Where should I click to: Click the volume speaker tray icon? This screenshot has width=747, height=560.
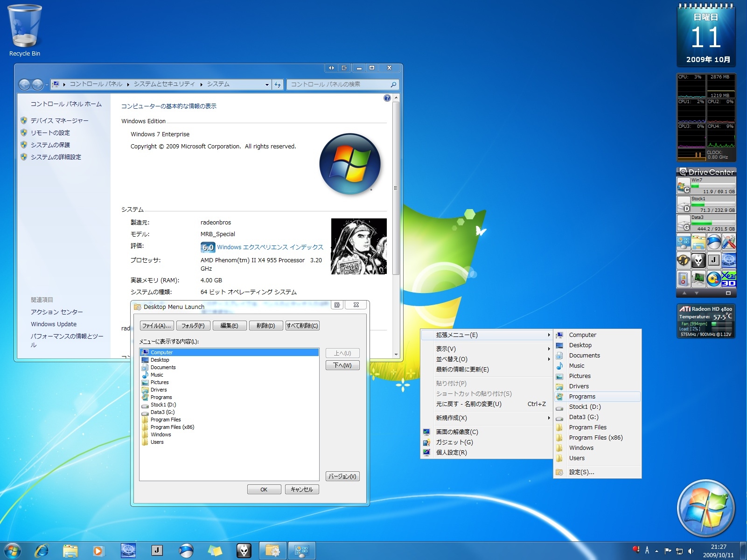coord(691,551)
